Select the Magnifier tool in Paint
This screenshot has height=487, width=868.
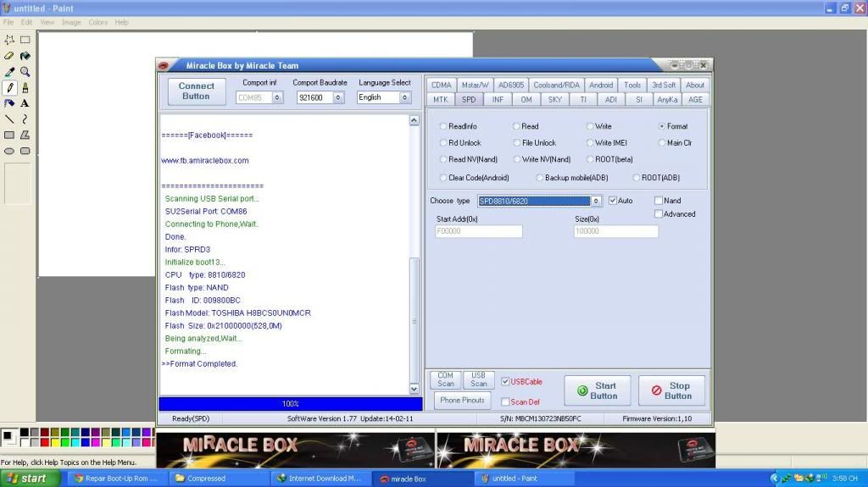coord(25,72)
